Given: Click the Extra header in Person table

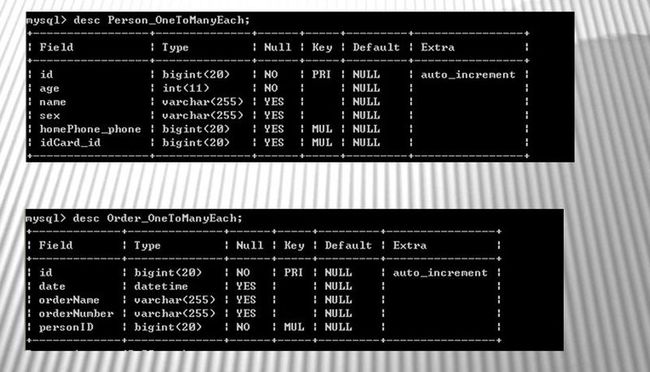Looking at the screenshot, I should (x=438, y=47).
